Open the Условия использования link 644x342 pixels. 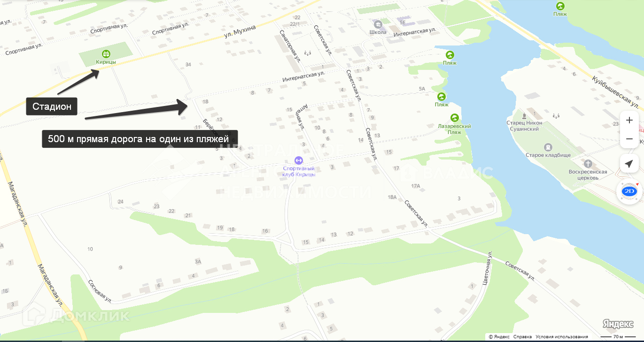point(562,337)
